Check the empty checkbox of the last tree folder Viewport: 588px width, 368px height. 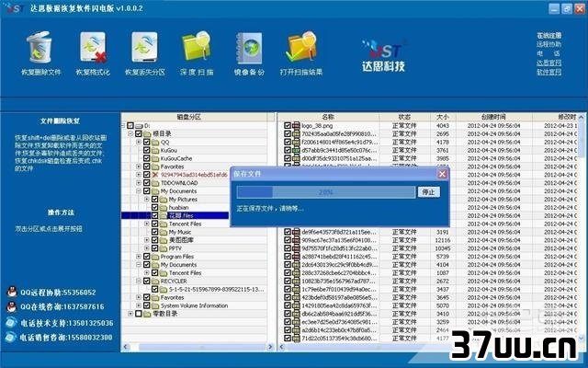139,314
